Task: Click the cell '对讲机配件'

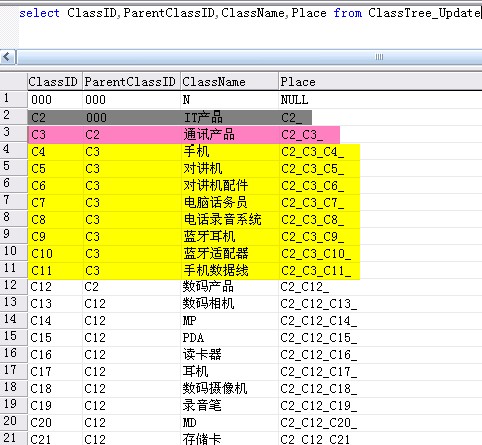Action: click(216, 186)
